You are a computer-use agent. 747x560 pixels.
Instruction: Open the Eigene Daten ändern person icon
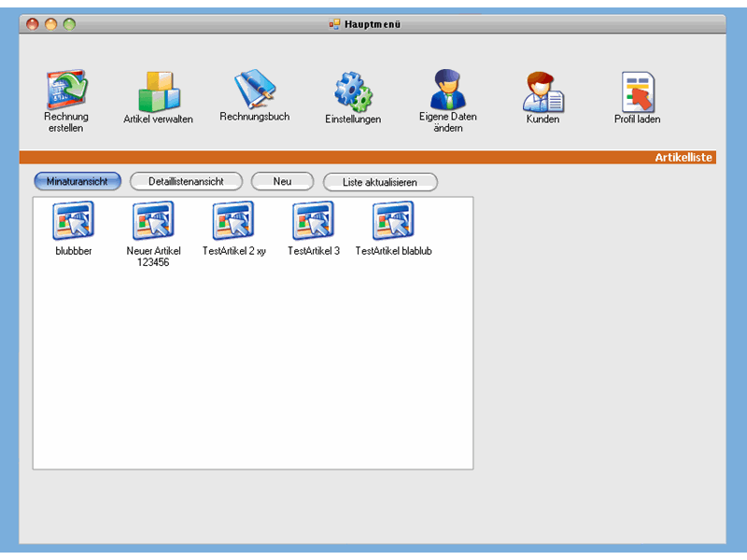448,89
